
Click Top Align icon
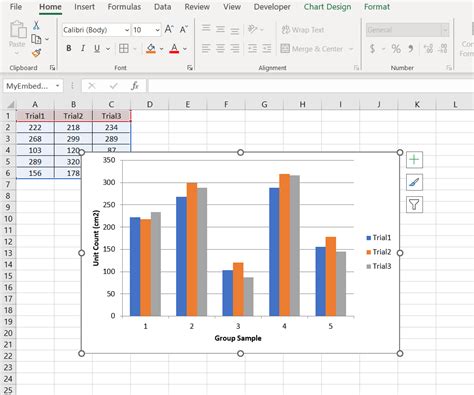pyautogui.click(x=206, y=28)
